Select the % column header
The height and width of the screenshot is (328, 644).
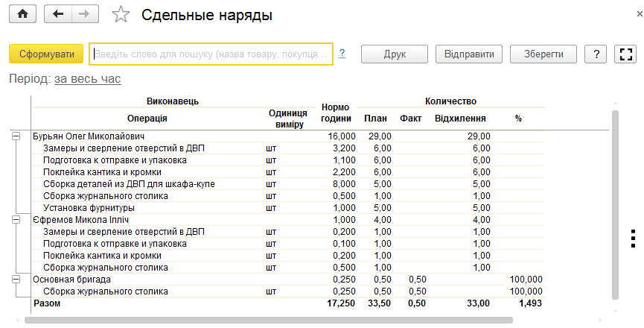[x=518, y=119]
